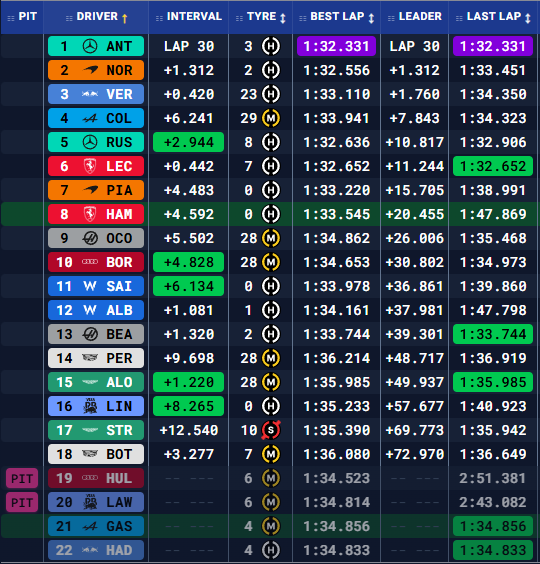Click the Audi rings logo on BOR's badge
Viewport: 540px width, 564px height.
(90, 262)
